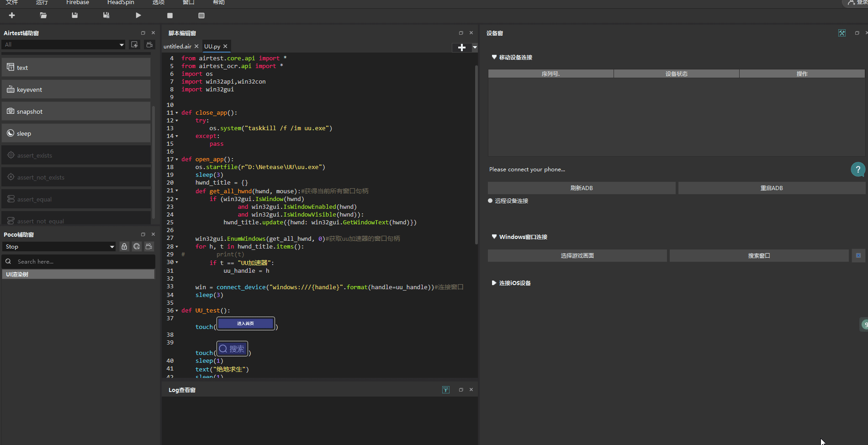Collapse the Windows窗口连接 section

[494, 237]
